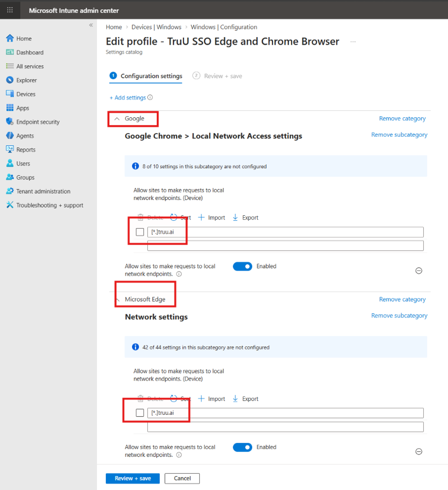Viewport: 448px width, 490px height.
Task: Click the Troubleshooting + support tools icon
Action: pos(10,205)
